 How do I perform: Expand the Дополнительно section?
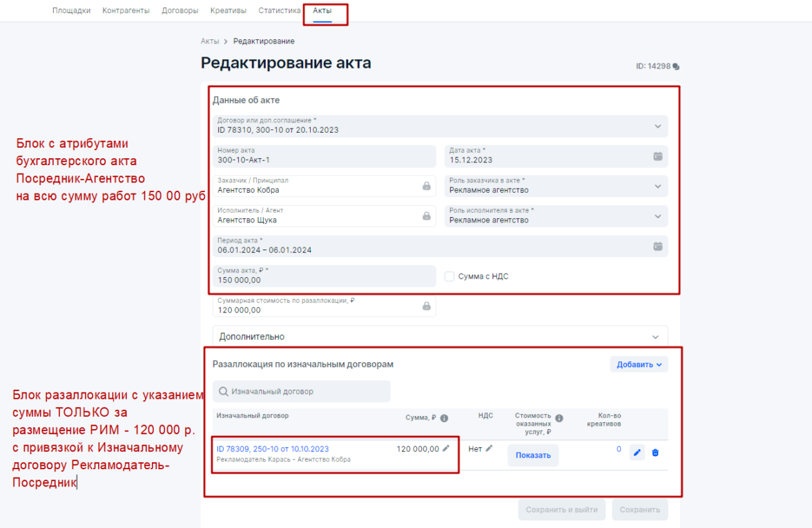(441, 337)
